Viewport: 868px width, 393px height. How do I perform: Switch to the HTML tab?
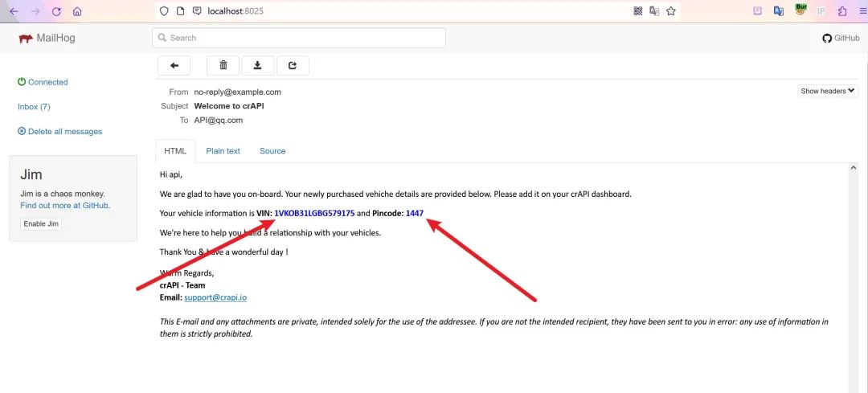coord(175,150)
